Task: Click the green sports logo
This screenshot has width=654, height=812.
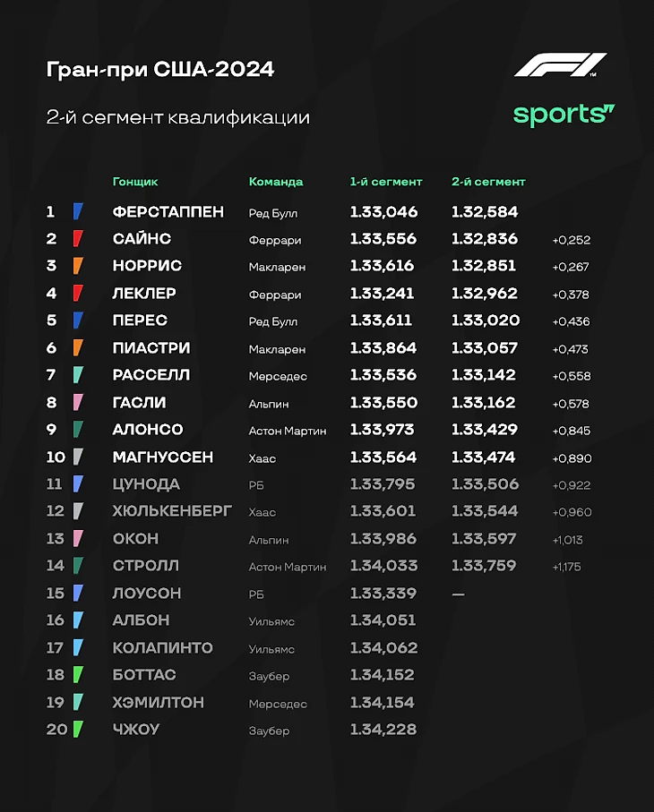Action: 564,115
